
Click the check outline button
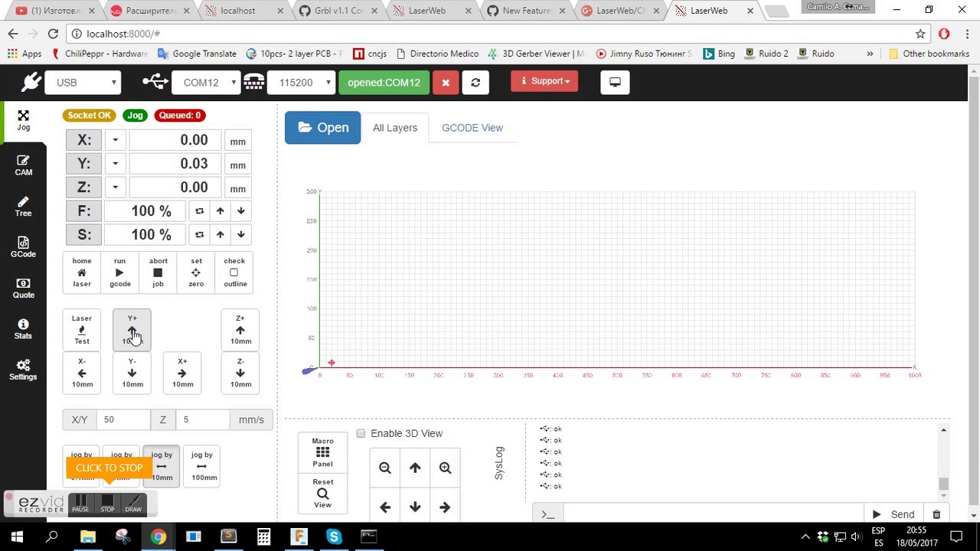pos(234,272)
